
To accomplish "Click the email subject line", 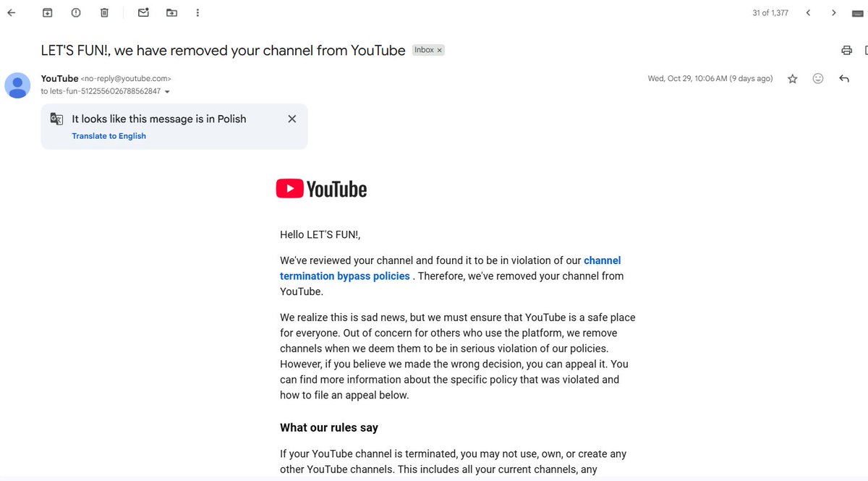I will pyautogui.click(x=223, y=51).
